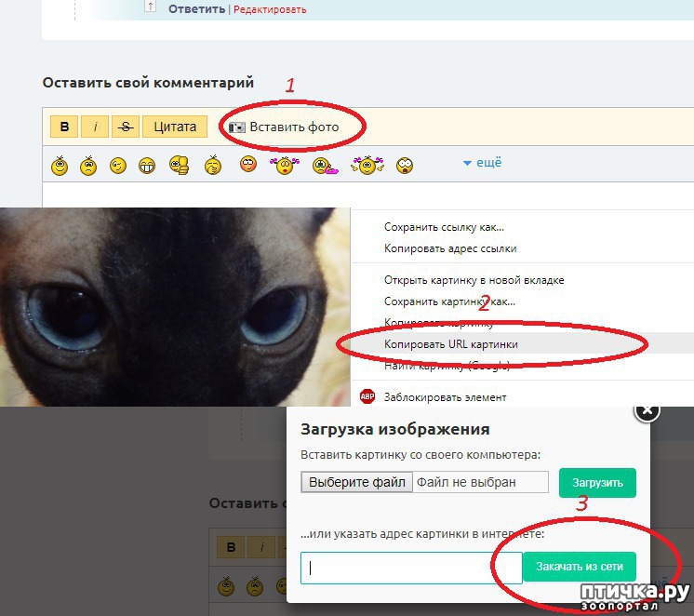Expand more emojis with ещё

(x=482, y=163)
